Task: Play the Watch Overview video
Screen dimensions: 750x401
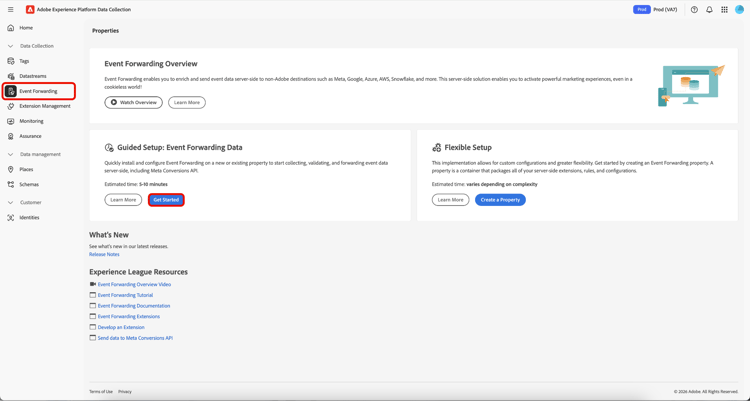Action: click(x=133, y=102)
